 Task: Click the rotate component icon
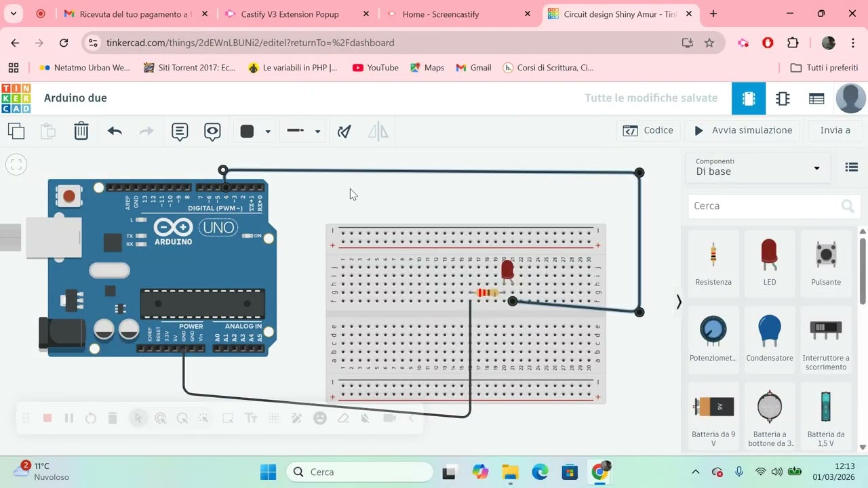(x=344, y=131)
